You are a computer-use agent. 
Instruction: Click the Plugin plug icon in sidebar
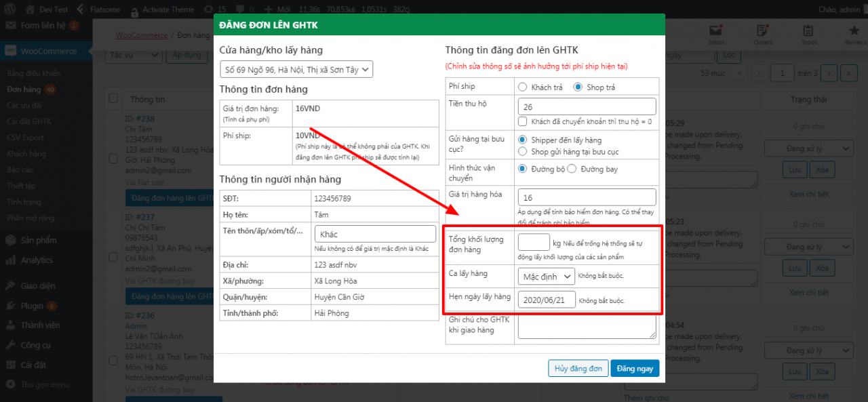pyautogui.click(x=10, y=306)
